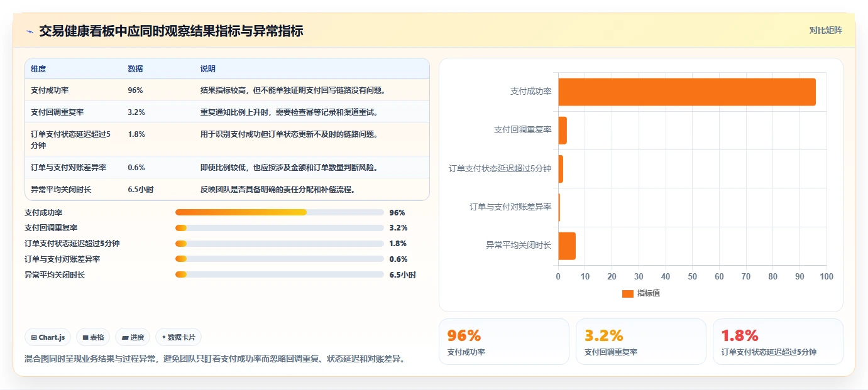
Task: Open the 3.2% 支付回调重复率 data card
Action: coord(641,342)
